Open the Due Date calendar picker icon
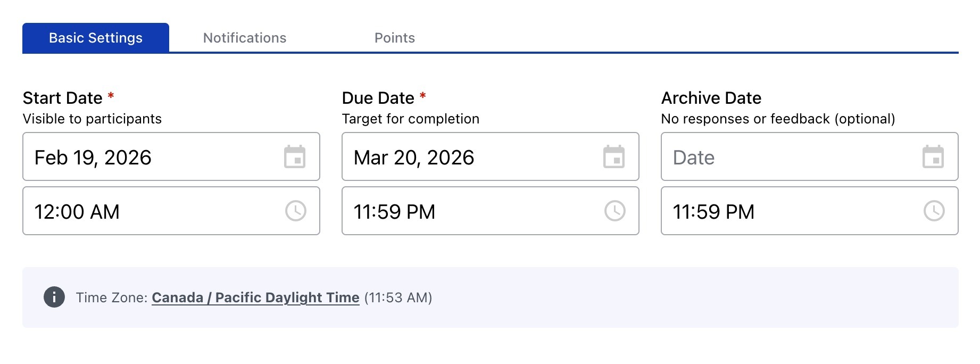This screenshot has height=364, width=980. point(614,157)
